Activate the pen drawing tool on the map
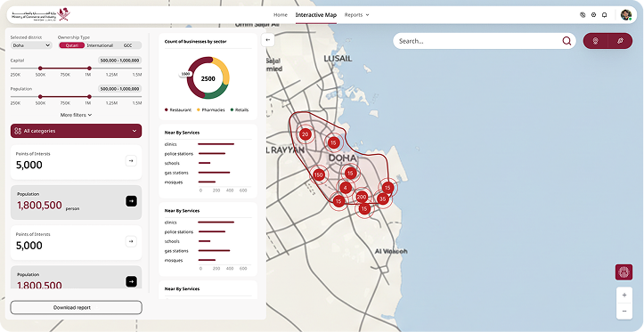 click(x=620, y=41)
